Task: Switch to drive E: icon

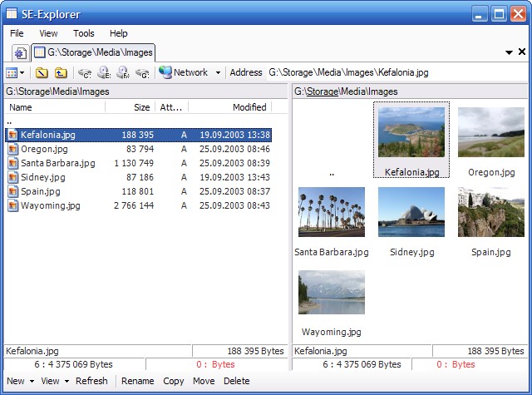Action: (104, 72)
